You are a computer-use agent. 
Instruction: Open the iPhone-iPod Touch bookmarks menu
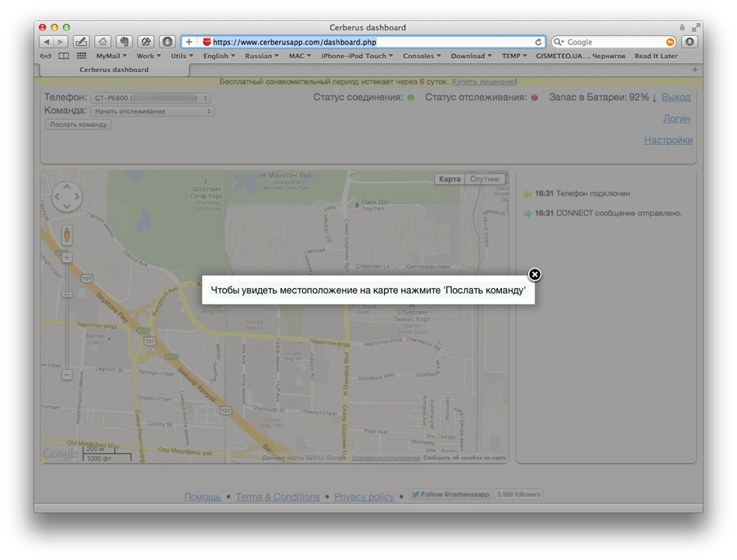356,56
